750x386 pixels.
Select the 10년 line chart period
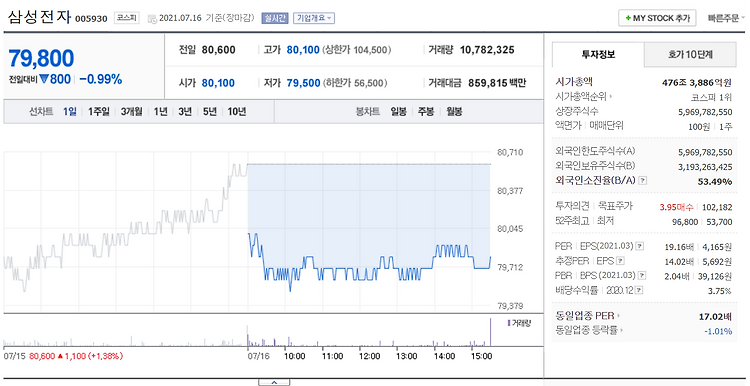pyautogui.click(x=237, y=111)
